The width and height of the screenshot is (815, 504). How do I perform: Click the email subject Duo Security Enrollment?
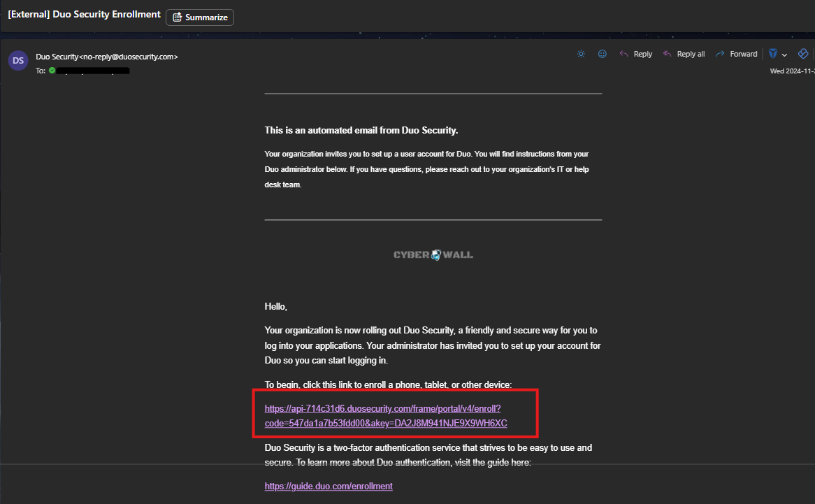(x=84, y=14)
